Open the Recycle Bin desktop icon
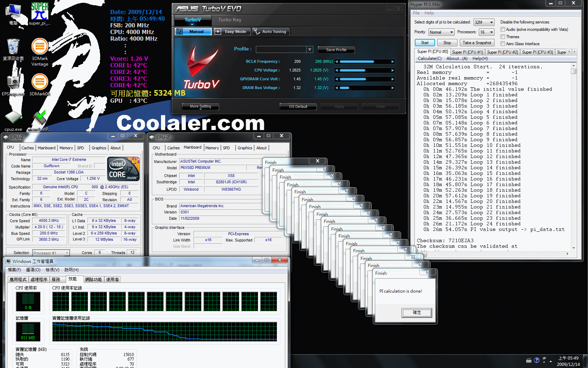Screen dimensions: 588x368 [13, 49]
